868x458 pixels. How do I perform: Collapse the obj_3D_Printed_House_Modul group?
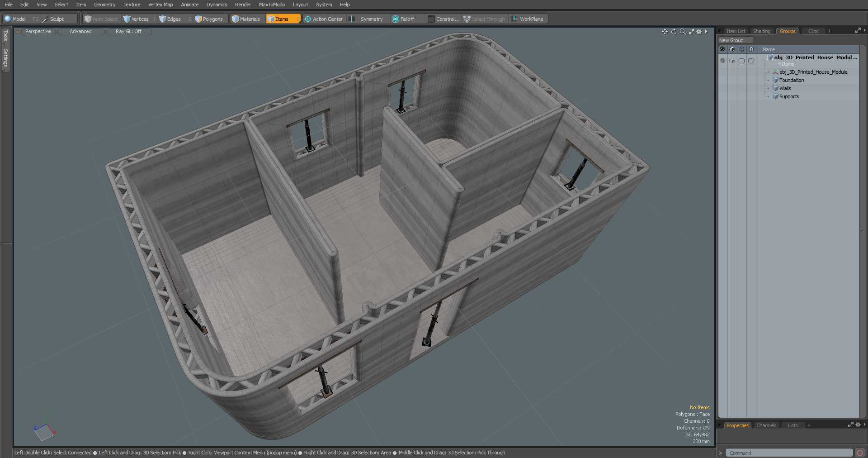pyautogui.click(x=764, y=60)
